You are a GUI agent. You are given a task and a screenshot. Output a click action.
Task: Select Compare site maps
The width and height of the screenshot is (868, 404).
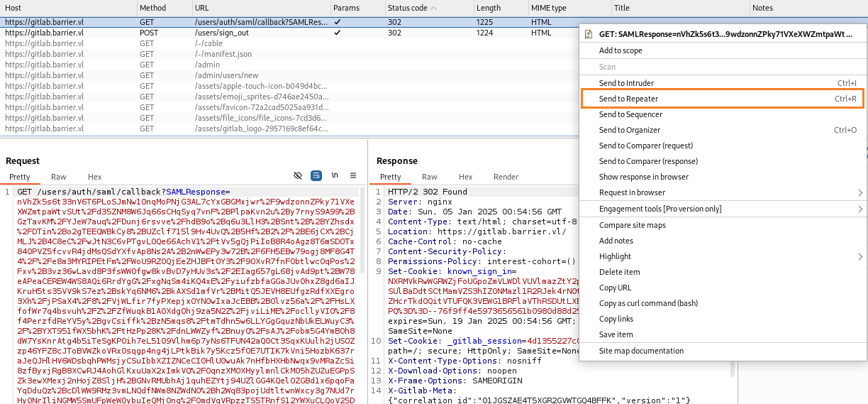[722, 225]
